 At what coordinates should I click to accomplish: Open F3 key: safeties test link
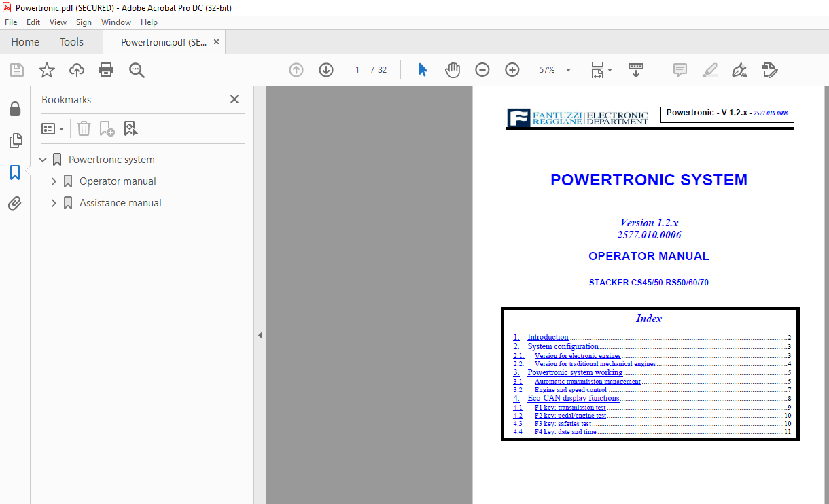click(x=563, y=424)
